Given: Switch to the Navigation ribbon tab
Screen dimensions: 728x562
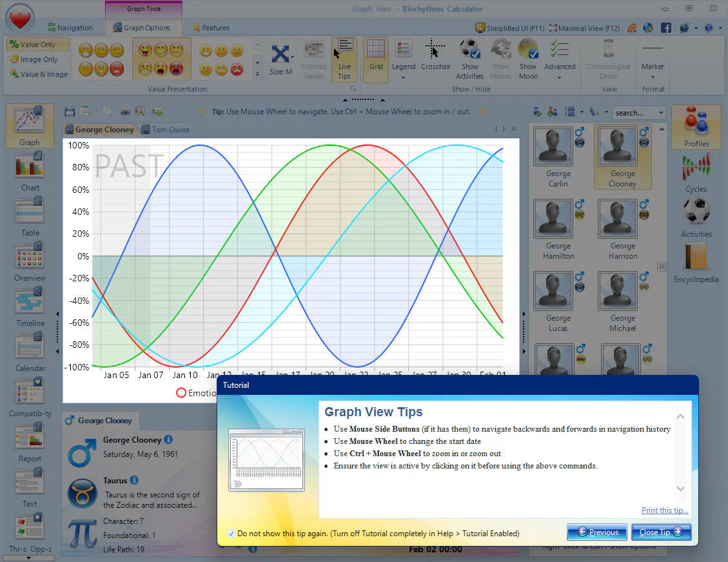Looking at the screenshot, I should [70, 28].
